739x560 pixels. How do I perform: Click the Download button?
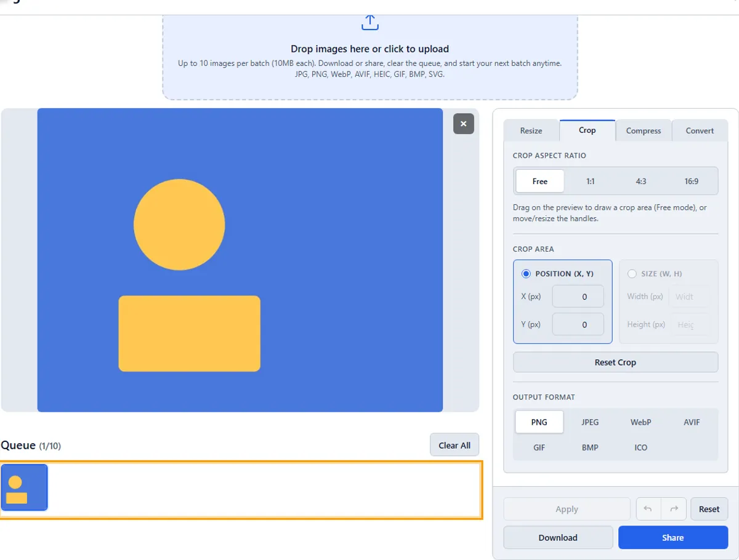point(558,537)
